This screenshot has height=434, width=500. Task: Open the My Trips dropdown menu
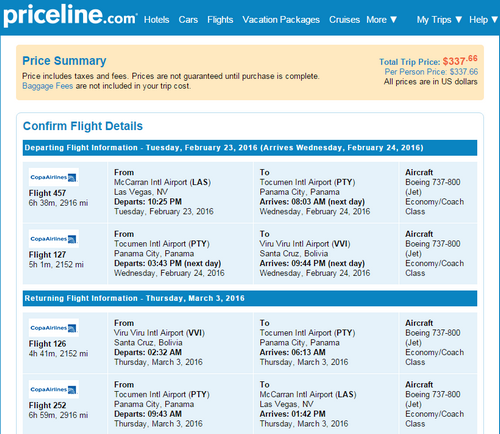pyautogui.click(x=439, y=20)
